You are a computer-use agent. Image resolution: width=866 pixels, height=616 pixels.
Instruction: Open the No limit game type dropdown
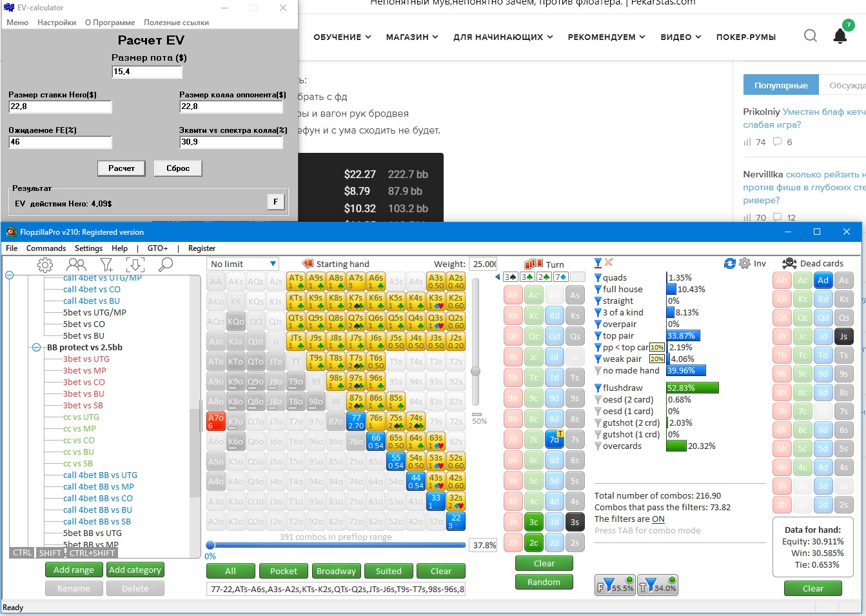pos(243,264)
